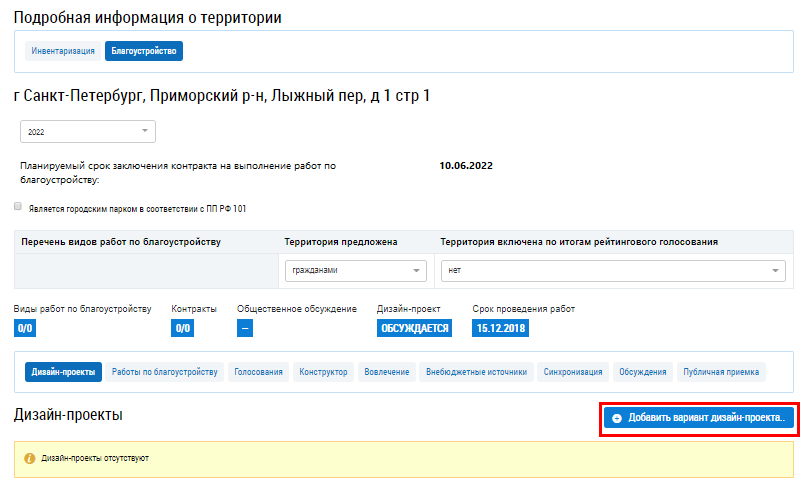Toggle the city park checkbox (ПП РФ 101)

pyautogui.click(x=18, y=207)
